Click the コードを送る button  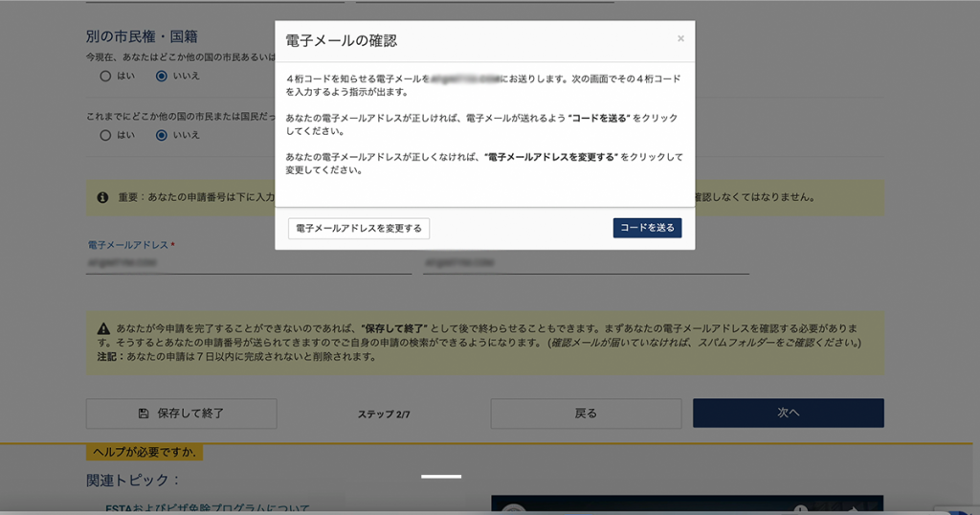(647, 228)
